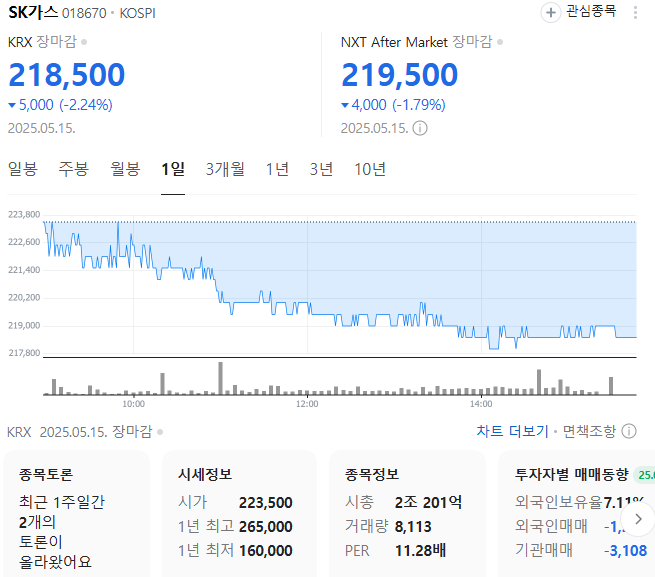Advance info cards with right chevron arrow
The image size is (655, 577).
(x=638, y=519)
